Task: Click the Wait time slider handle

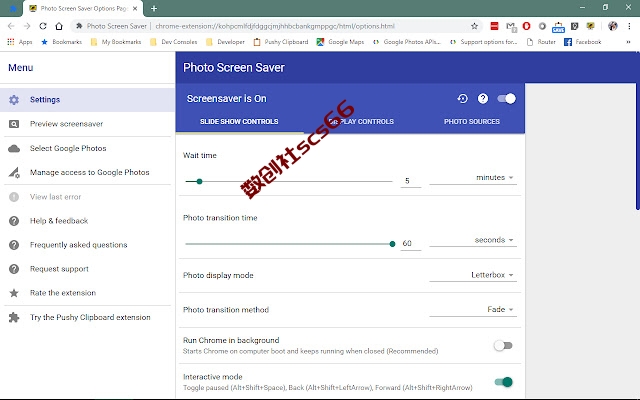Action: tap(199, 181)
